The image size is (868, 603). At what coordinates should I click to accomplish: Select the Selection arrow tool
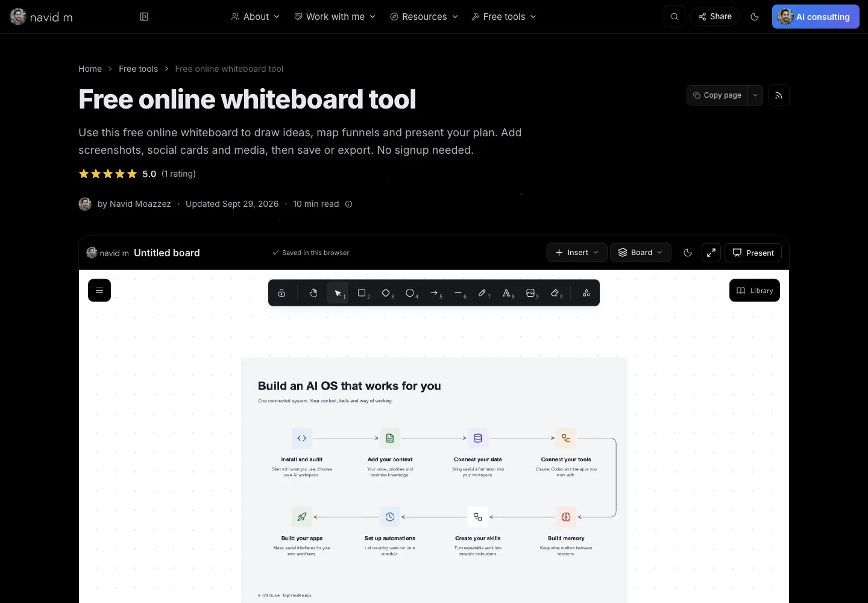click(338, 293)
